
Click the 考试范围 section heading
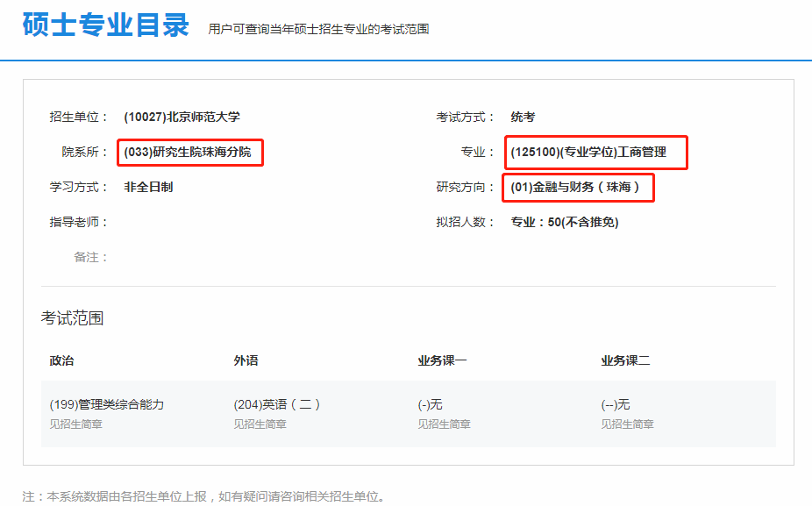[72, 318]
